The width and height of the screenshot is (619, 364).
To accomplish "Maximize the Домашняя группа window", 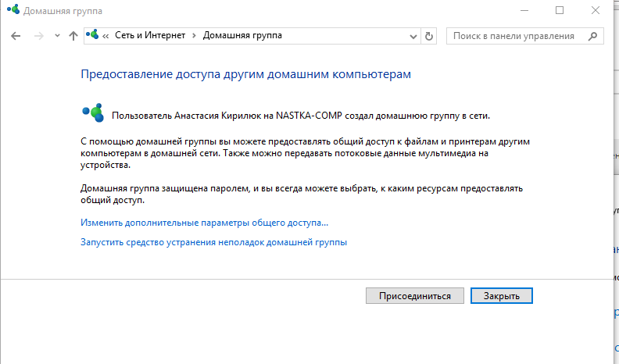I will click(560, 10).
